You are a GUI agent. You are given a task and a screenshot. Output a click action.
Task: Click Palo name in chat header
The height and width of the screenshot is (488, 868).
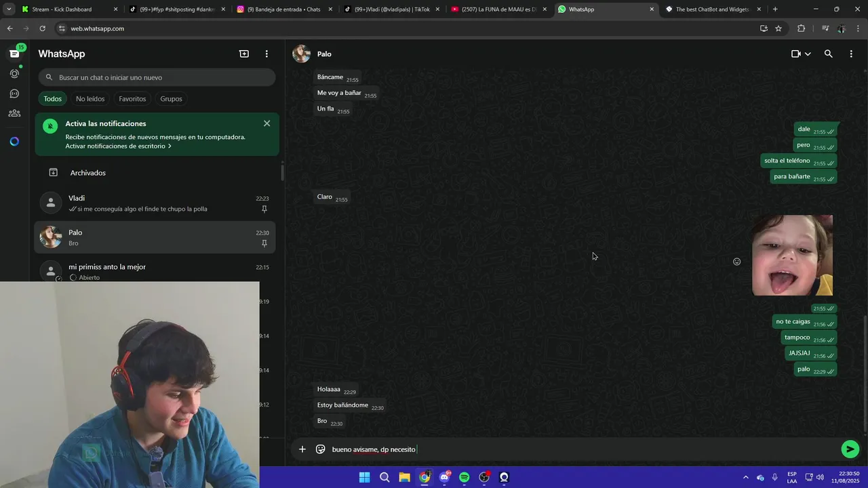click(x=324, y=54)
